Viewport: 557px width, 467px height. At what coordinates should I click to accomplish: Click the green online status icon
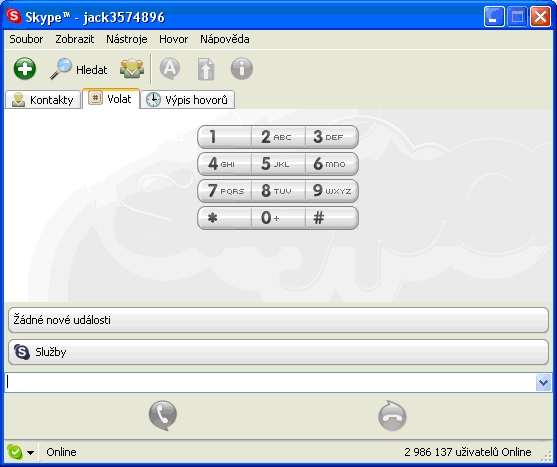[15, 452]
